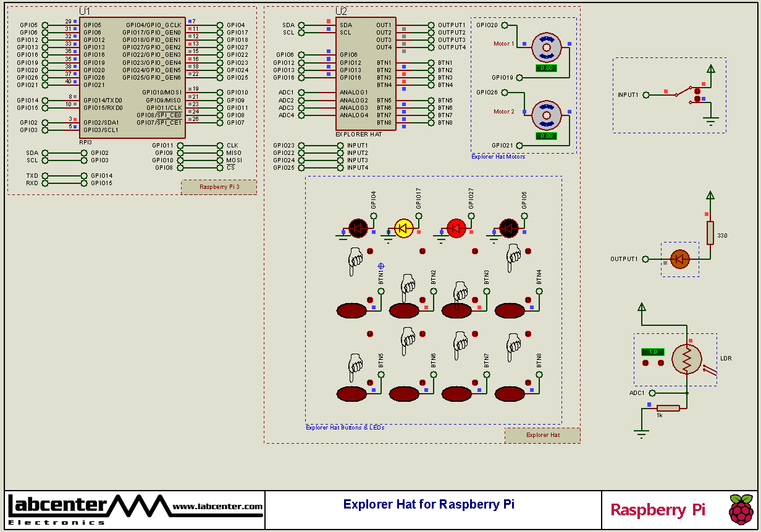Select the 1k resistor below ADC1

(x=668, y=408)
